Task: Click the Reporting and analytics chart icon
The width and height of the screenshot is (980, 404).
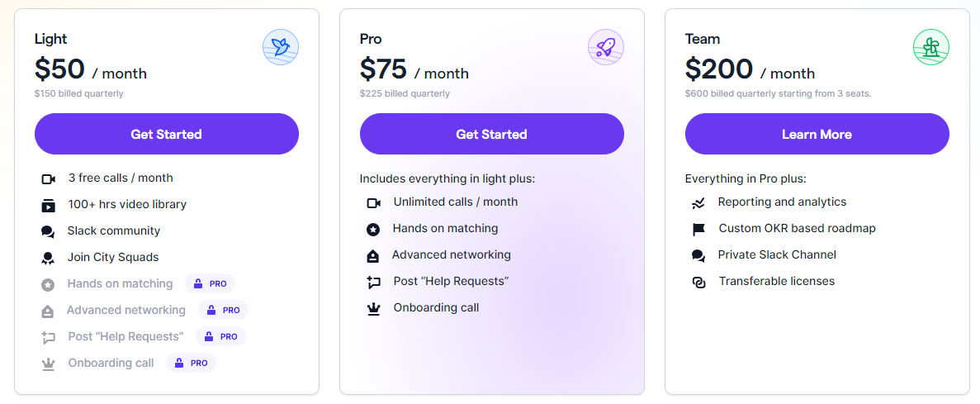Action: (x=698, y=203)
